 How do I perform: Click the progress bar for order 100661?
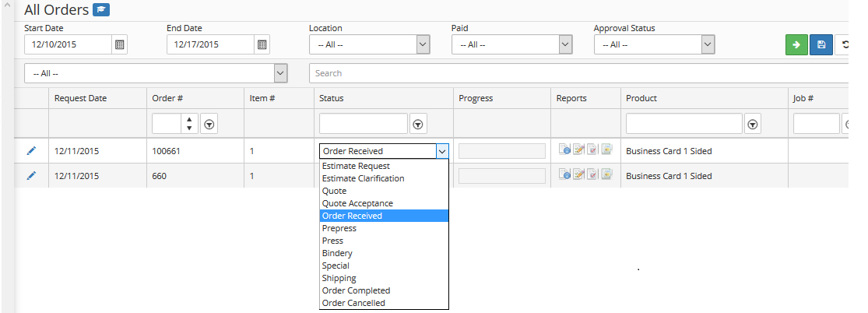click(502, 151)
